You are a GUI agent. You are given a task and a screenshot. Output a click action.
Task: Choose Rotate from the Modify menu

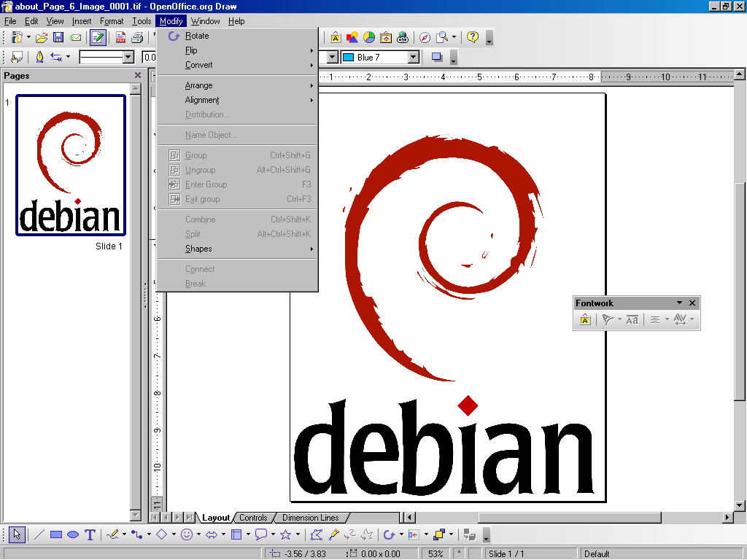pyautogui.click(x=197, y=36)
